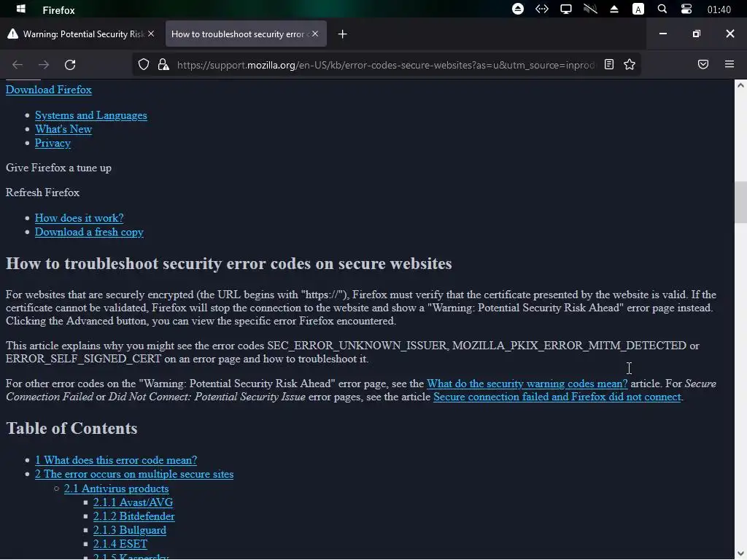Click the scrollbar up arrow
The height and width of the screenshot is (560, 747).
(x=740, y=86)
